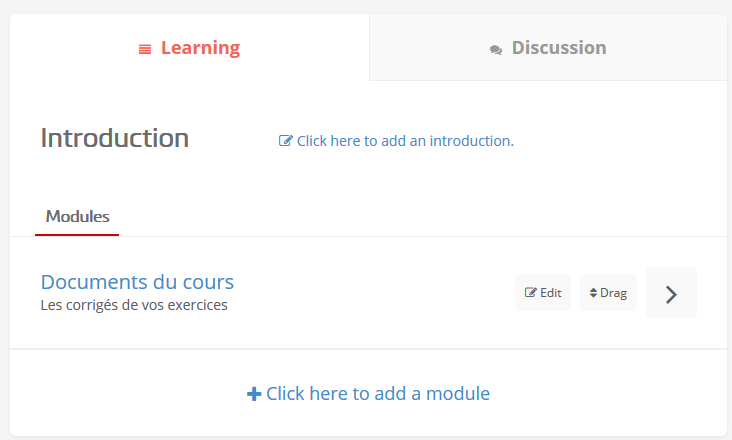Click the Discussion speech bubbles icon

(496, 50)
